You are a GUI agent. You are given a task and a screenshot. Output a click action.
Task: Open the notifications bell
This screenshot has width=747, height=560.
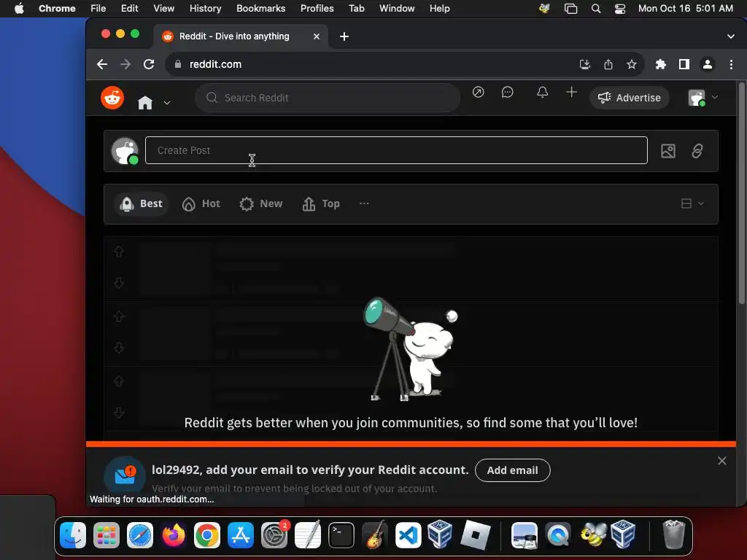coord(542,92)
